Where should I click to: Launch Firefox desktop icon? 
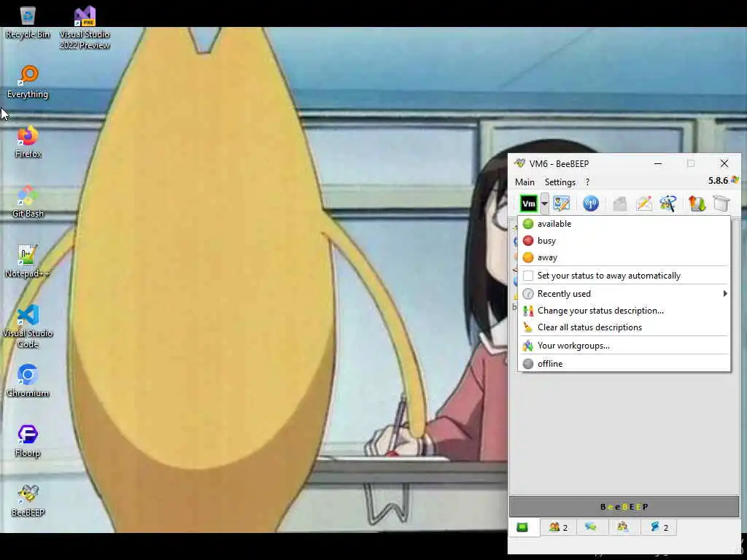(28, 142)
